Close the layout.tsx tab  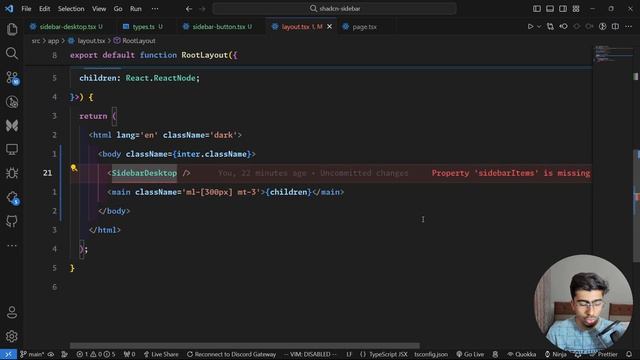[x=329, y=27]
